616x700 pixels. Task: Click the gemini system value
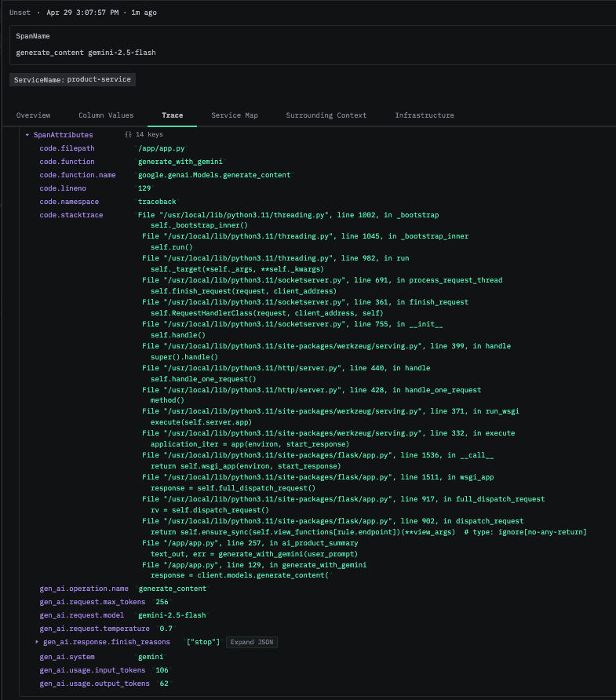151,657
